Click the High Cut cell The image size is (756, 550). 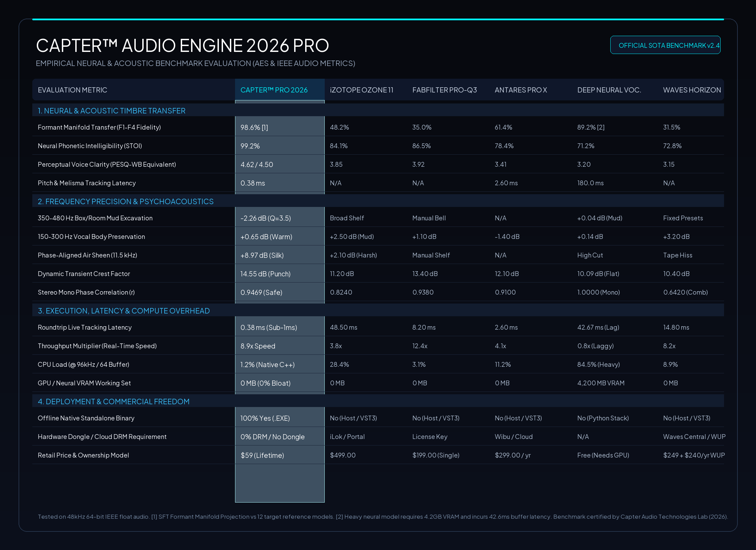tap(590, 255)
